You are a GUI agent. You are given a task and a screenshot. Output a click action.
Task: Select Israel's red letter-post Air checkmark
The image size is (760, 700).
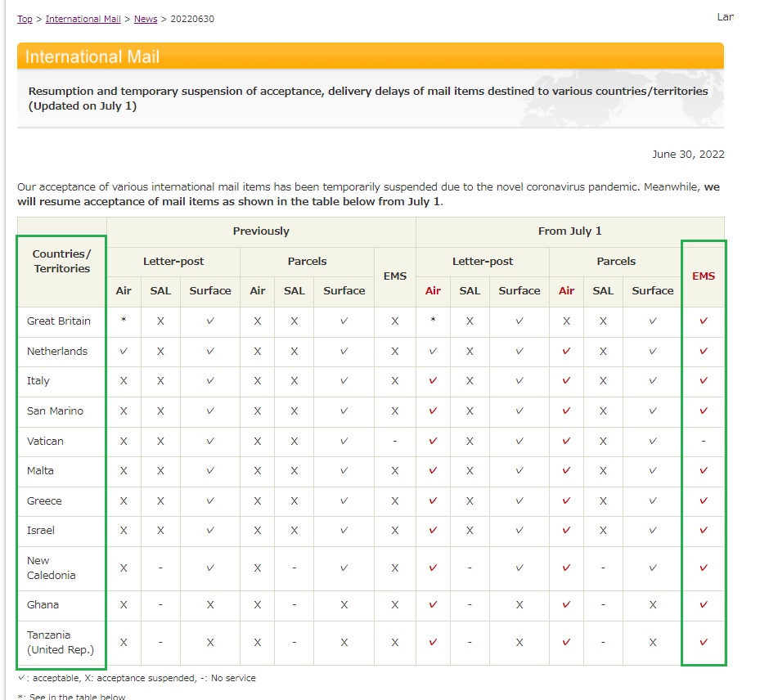(433, 531)
